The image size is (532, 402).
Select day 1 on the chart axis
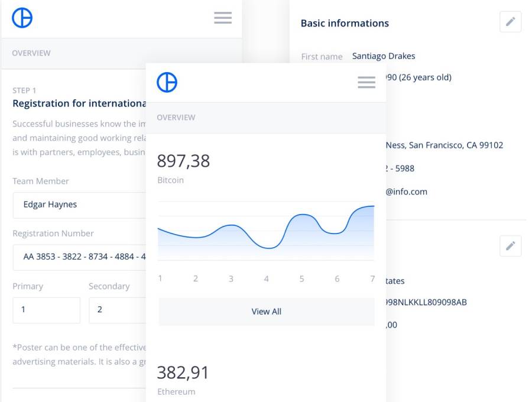tap(160, 278)
